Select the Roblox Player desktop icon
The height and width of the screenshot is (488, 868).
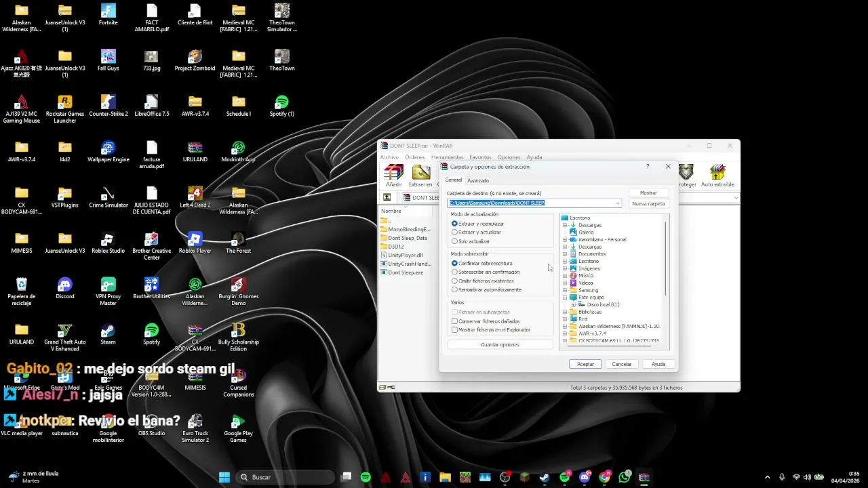click(195, 243)
